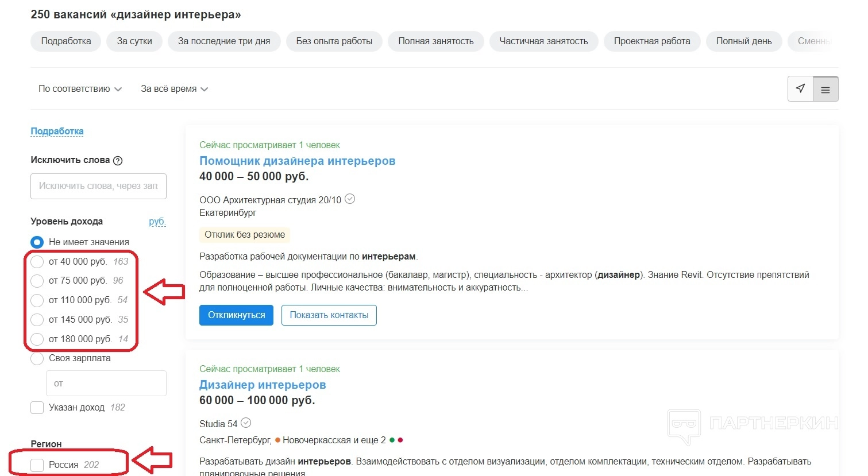The height and width of the screenshot is (476, 868).
Task: Click verified checkmark next to Архитектурная студия 20/10
Action: (x=350, y=199)
